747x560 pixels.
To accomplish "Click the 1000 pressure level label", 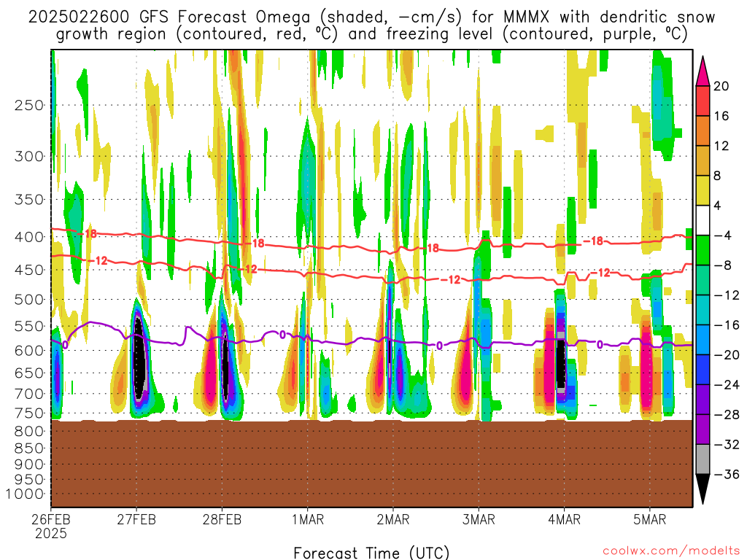I will [x=25, y=494].
